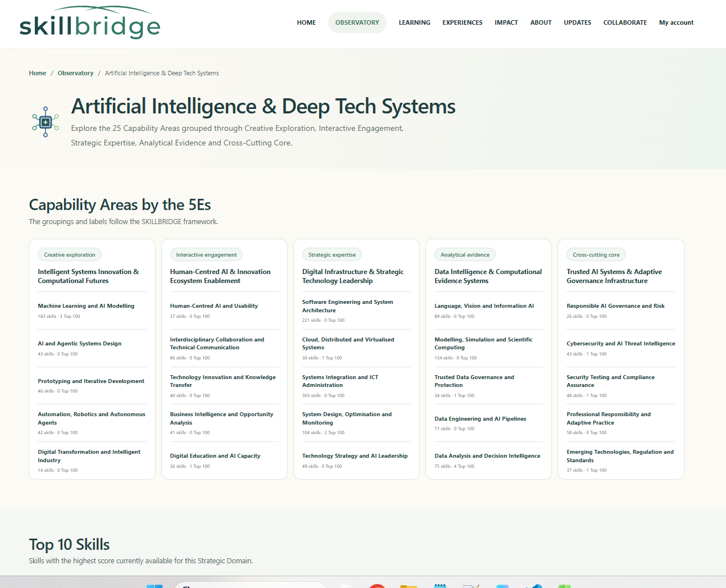
Task: Open UPDATES from the navigation bar
Action: pos(578,22)
